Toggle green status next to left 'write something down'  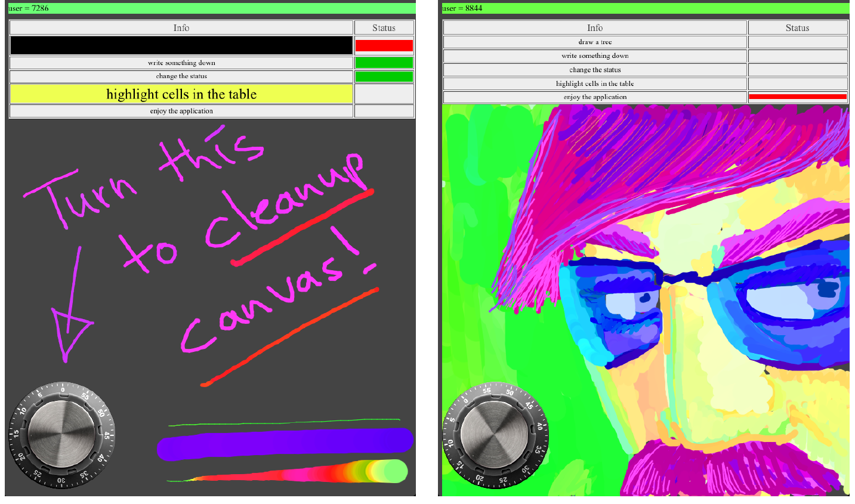tap(384, 63)
